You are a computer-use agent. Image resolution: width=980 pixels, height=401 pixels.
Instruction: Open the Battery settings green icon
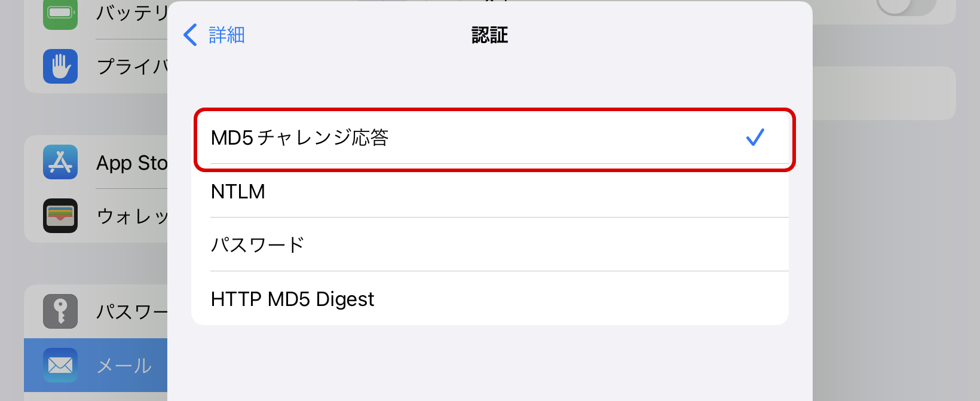60,13
